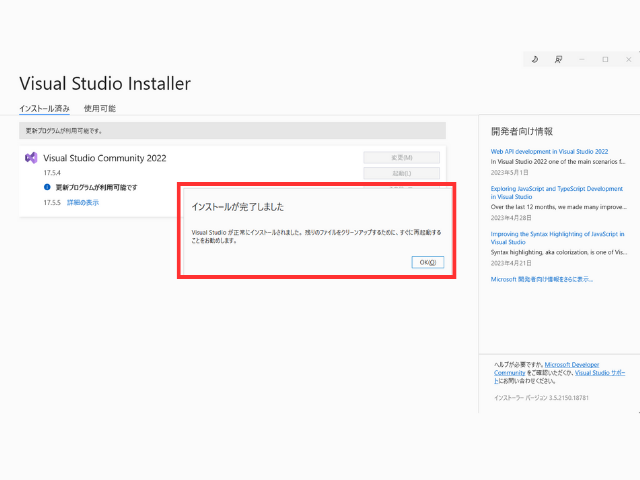Image resolution: width=640 pixels, height=480 pixels.
Task: Click the 開発者向け情報 panel heading
Action: [x=522, y=131]
